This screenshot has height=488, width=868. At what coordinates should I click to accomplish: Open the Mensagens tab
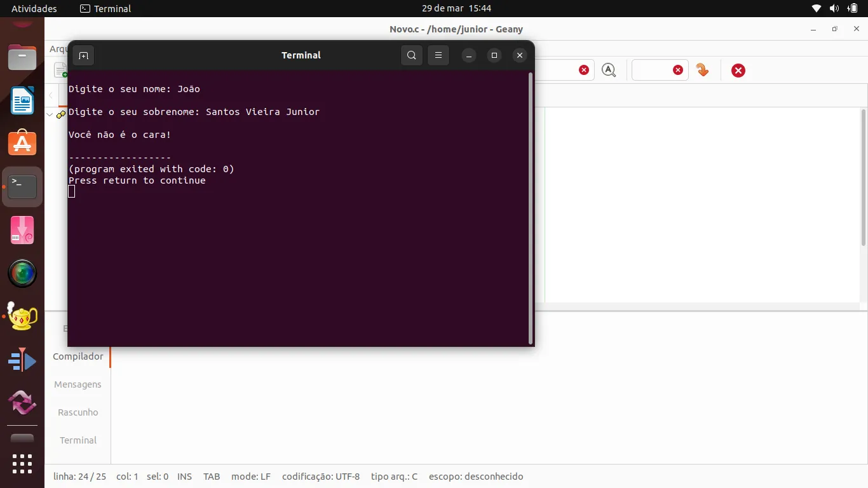tap(78, 384)
